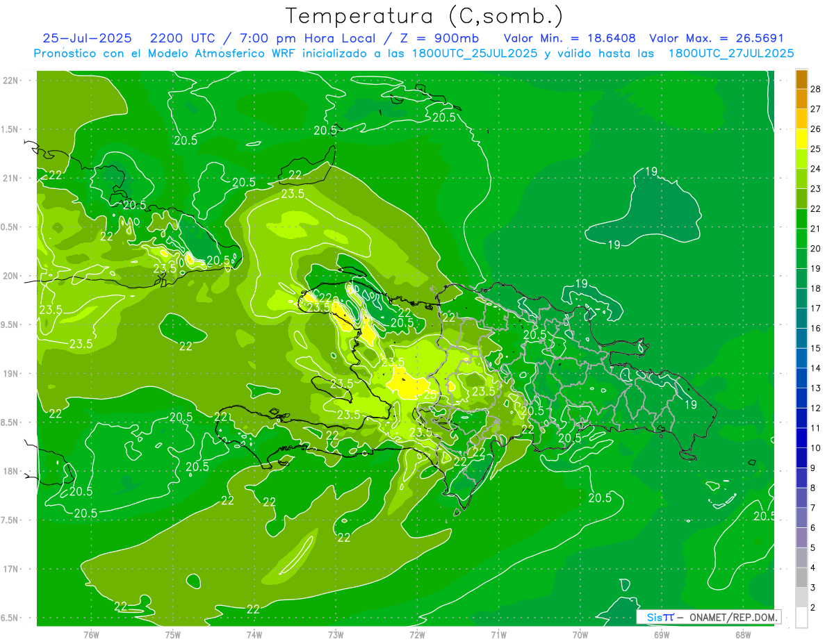This screenshot has height=644, width=834.
Task: Select the "25-Jul-2025" date text
Action: tap(88, 38)
